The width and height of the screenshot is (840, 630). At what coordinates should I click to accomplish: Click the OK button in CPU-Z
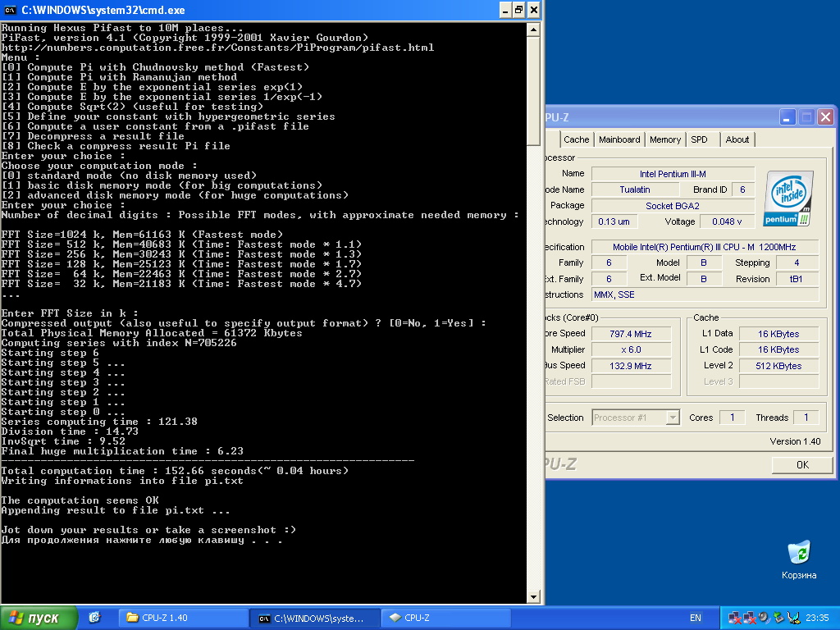point(802,464)
